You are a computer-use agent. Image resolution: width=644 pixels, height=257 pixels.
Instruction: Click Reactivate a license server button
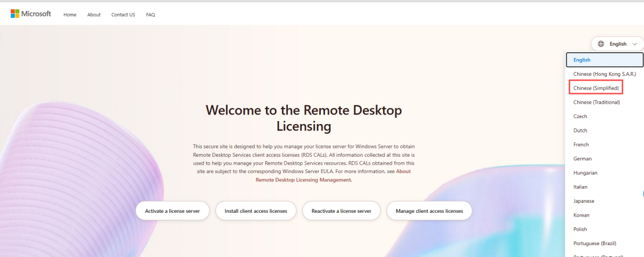341,211
